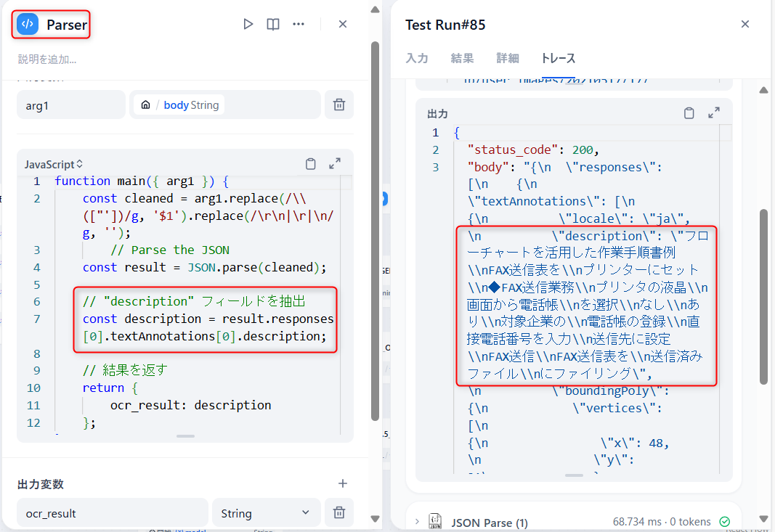Click the arg1 variable name field
Image resolution: width=775 pixels, height=532 pixels.
pyautogui.click(x=70, y=105)
